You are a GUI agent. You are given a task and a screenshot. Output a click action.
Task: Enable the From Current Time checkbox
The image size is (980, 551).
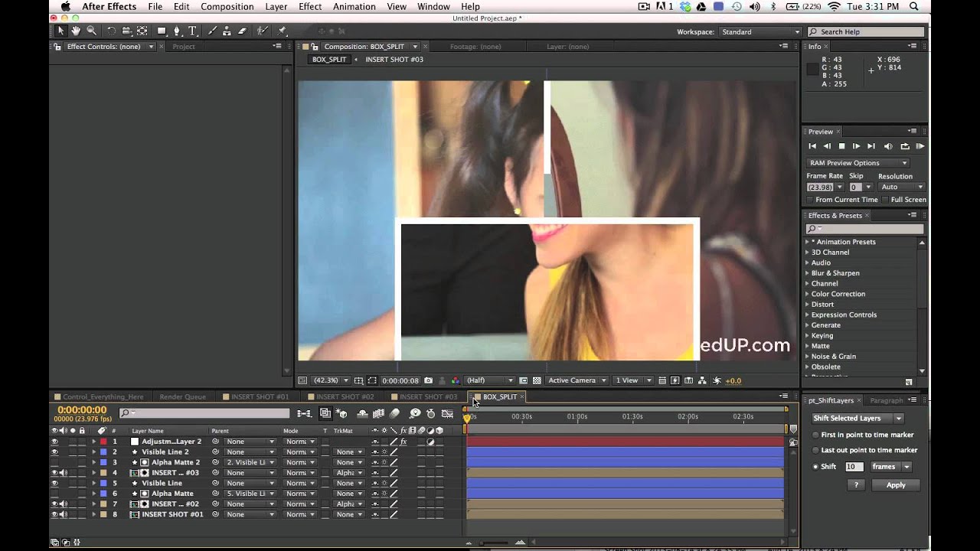(810, 200)
